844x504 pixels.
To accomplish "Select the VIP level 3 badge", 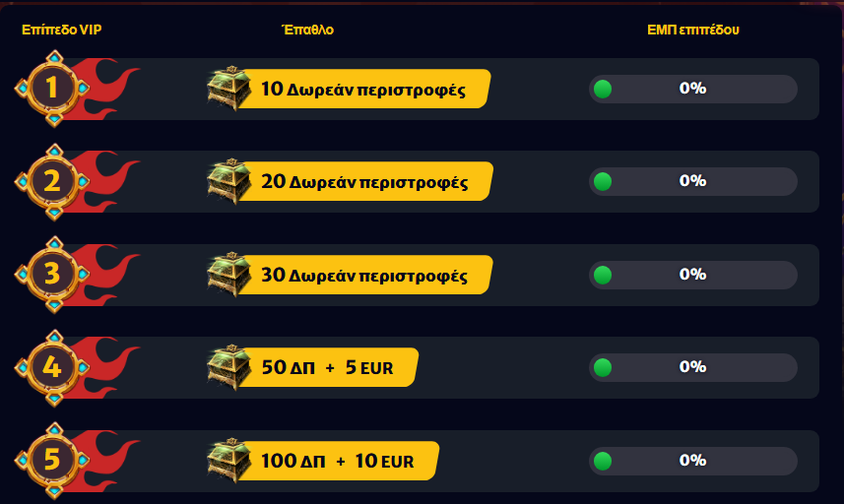I will pos(53,274).
